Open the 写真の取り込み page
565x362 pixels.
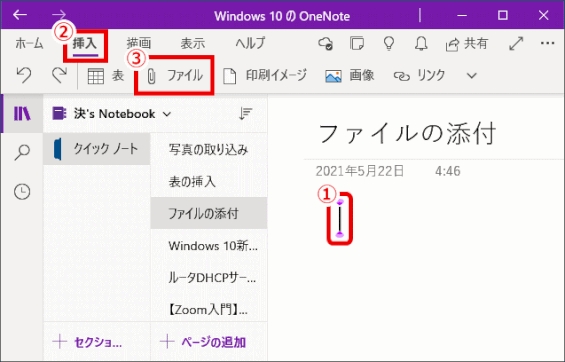(x=209, y=149)
